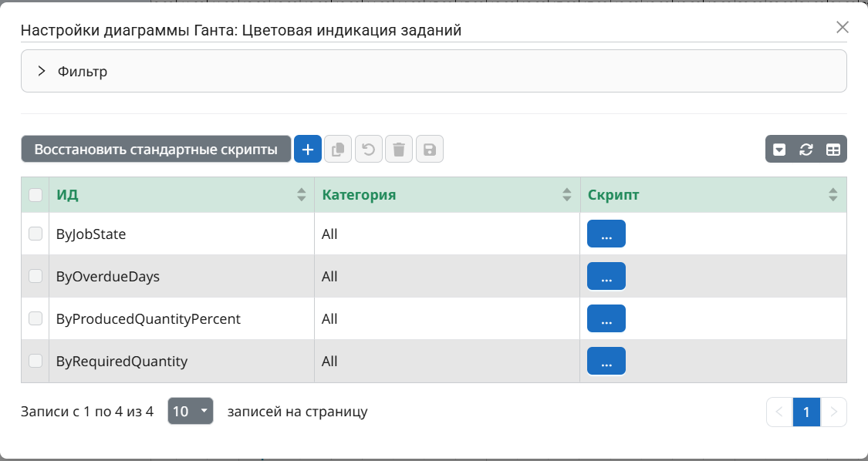The width and height of the screenshot is (868, 461).
Task: Select the ByOverdueDays row checkbox
Action: pos(35,276)
